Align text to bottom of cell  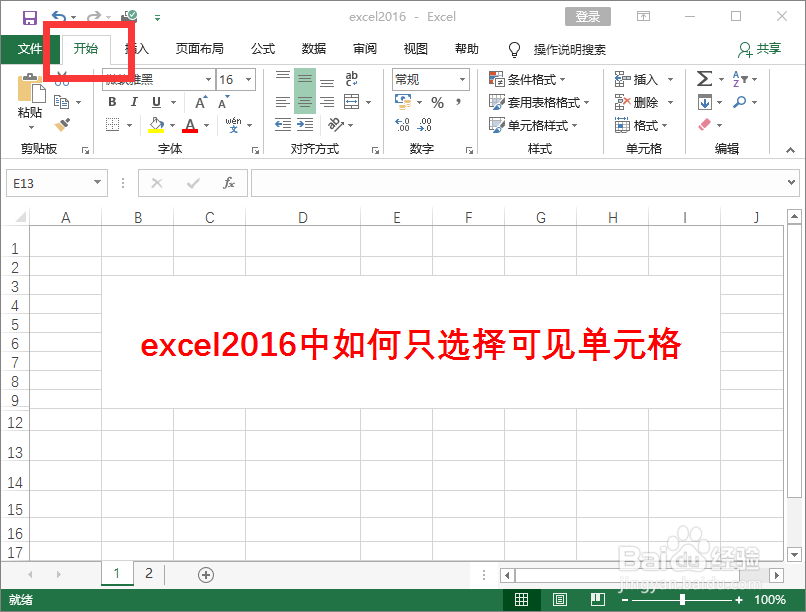point(327,82)
